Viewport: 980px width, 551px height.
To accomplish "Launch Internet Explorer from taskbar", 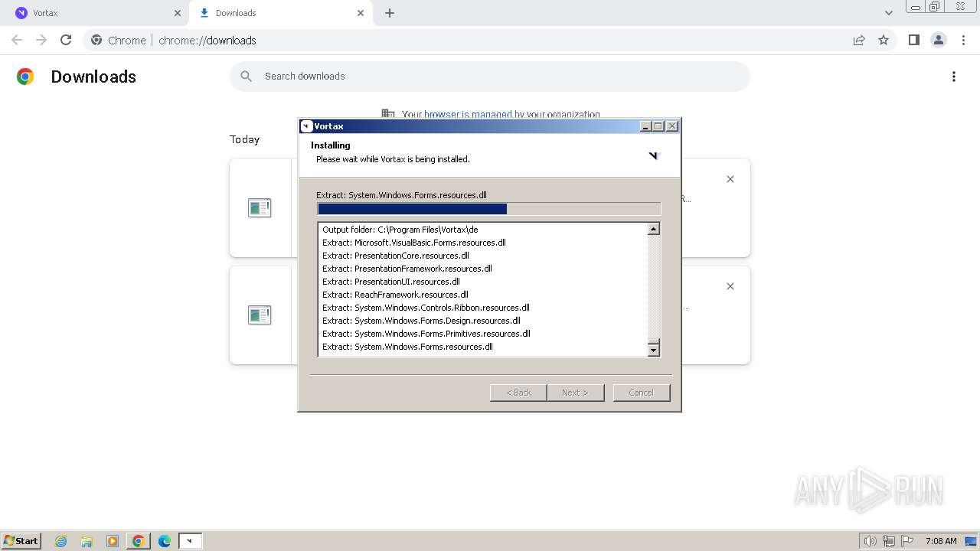I will pos(61,541).
